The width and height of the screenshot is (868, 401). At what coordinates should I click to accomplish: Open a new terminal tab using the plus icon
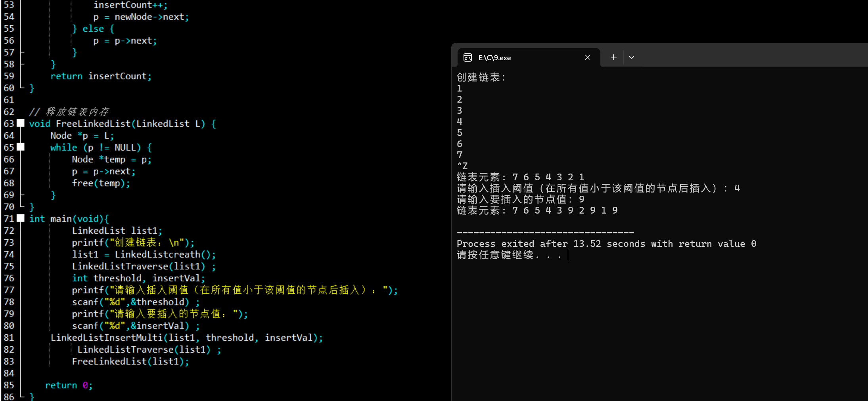[612, 57]
